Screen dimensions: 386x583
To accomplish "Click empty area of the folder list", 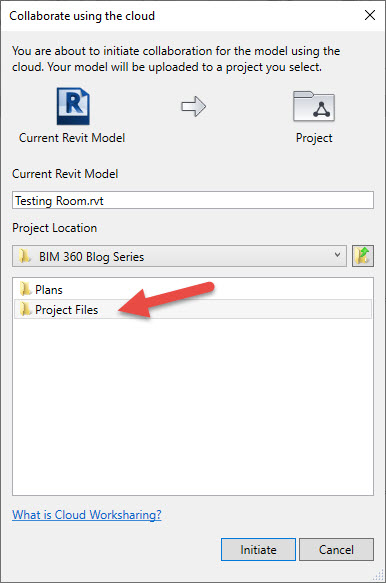I will 193,405.
